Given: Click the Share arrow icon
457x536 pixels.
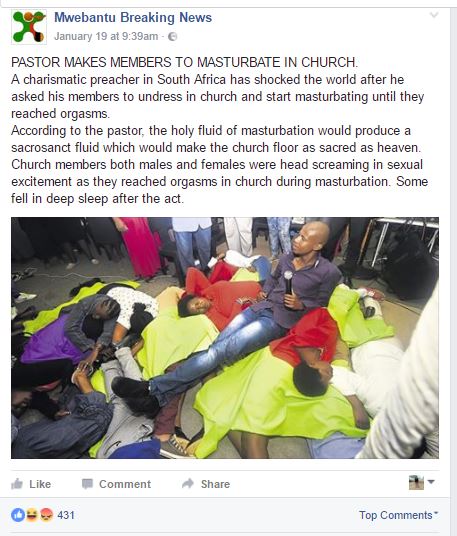Looking at the screenshot, I should click(188, 483).
